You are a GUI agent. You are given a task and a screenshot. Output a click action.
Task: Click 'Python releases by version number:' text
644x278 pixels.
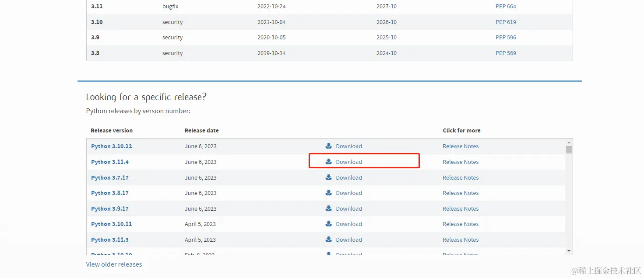[x=138, y=111]
